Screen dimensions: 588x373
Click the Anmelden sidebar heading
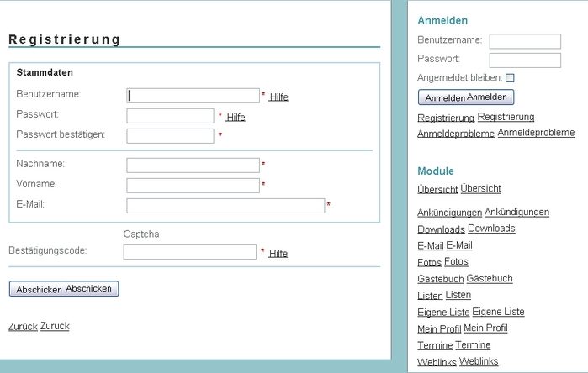442,20
